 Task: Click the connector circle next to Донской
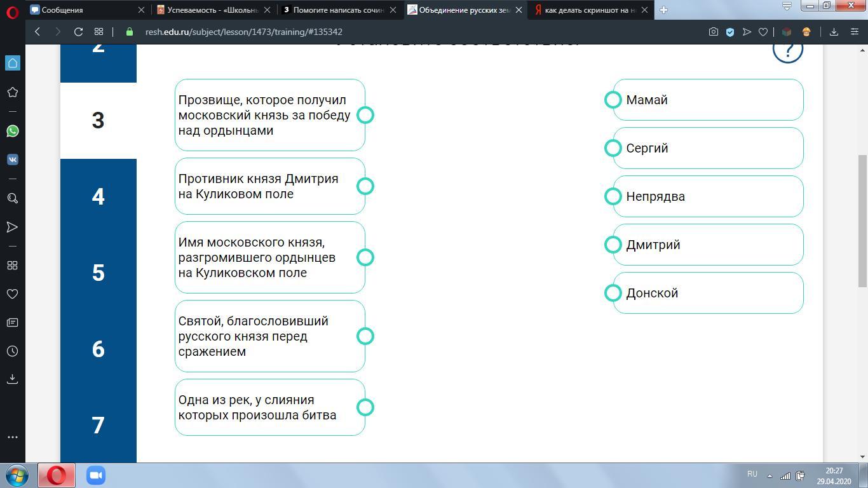click(x=613, y=293)
